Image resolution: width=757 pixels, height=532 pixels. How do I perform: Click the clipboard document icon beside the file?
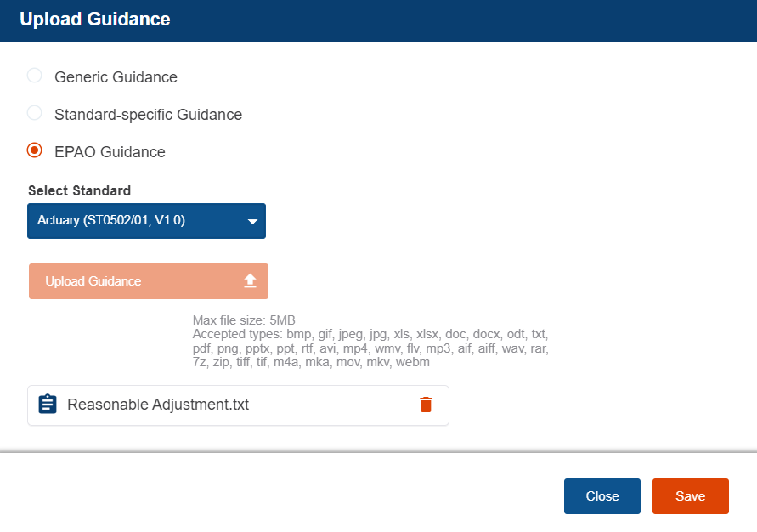tap(48, 405)
